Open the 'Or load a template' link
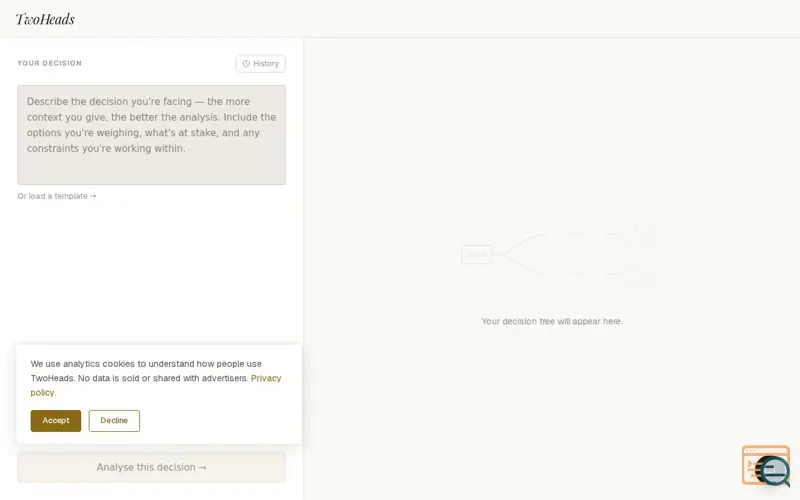Image resolution: width=800 pixels, height=500 pixels. tap(57, 196)
